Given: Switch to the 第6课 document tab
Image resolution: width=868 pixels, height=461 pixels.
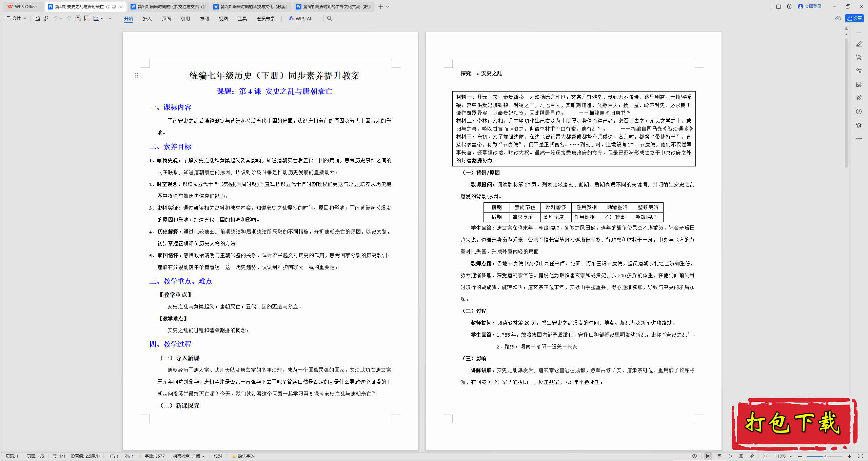Looking at the screenshot, I should (334, 7).
